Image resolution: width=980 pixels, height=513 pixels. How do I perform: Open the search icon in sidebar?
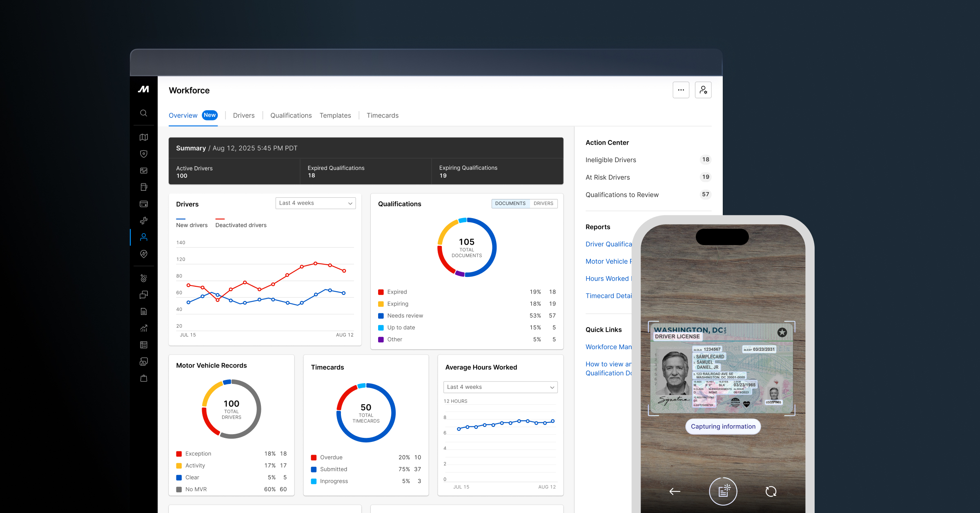144,113
